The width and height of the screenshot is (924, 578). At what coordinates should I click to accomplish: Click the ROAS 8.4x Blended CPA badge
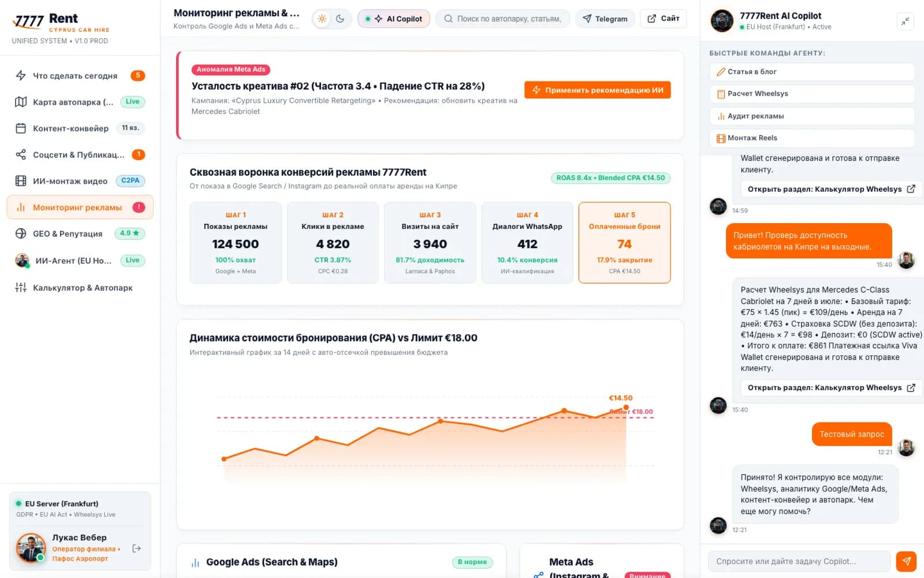[610, 178]
